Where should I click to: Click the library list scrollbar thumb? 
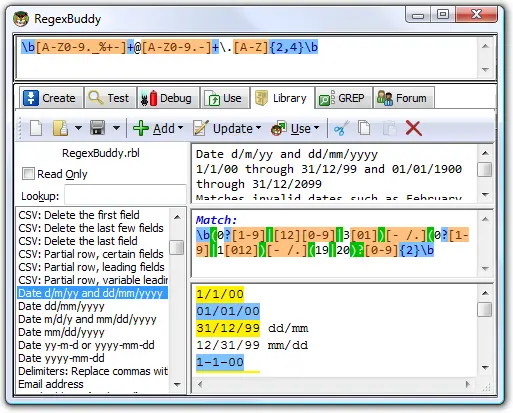177,248
